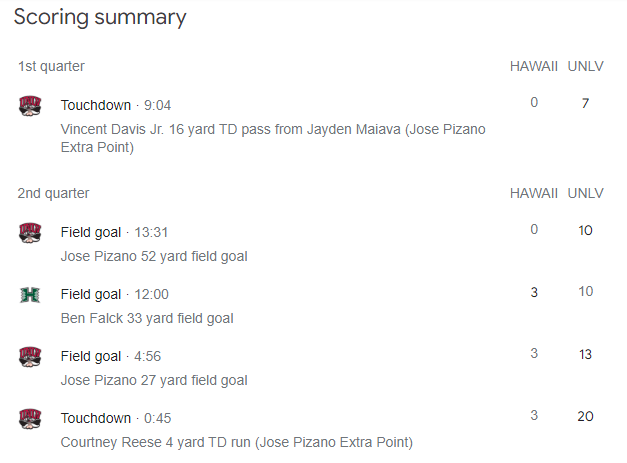Viewport: 627px width, 463px height.
Task: Click the UNLV logo beside the 0:45 touchdown
Action: coord(30,419)
